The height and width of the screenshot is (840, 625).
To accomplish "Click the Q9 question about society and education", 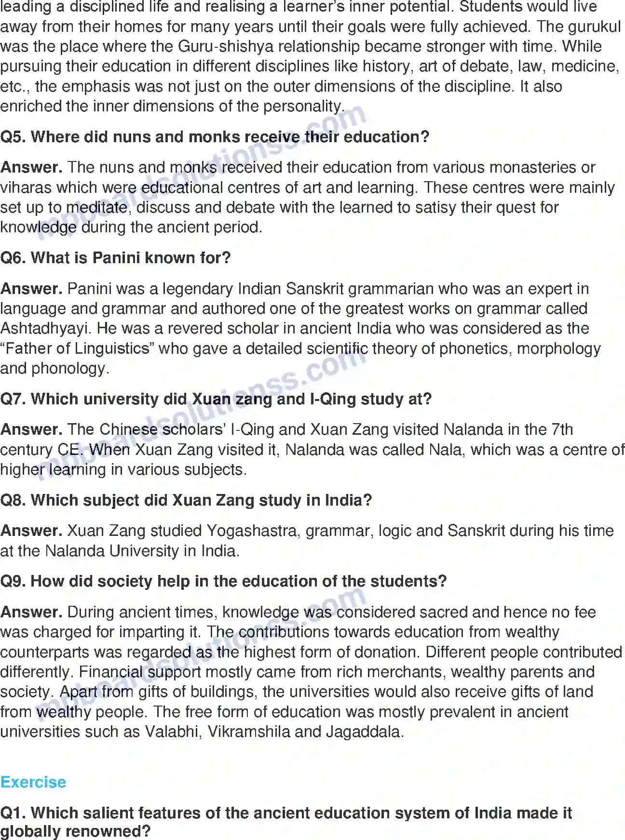I will pos(223,582).
